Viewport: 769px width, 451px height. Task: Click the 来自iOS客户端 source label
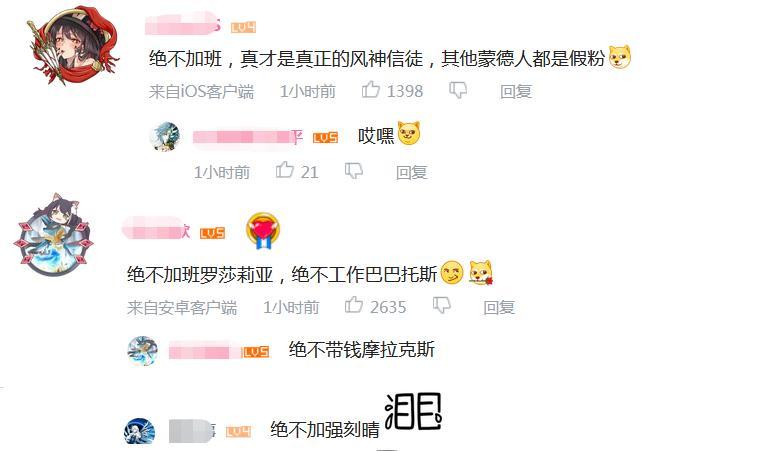[202, 91]
